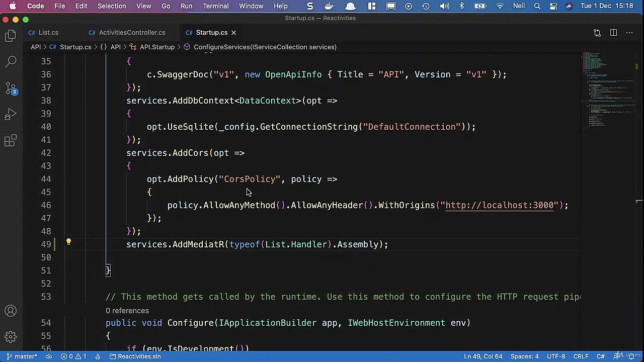Click the "CorsPolicy" string on line 44

tap(250, 179)
